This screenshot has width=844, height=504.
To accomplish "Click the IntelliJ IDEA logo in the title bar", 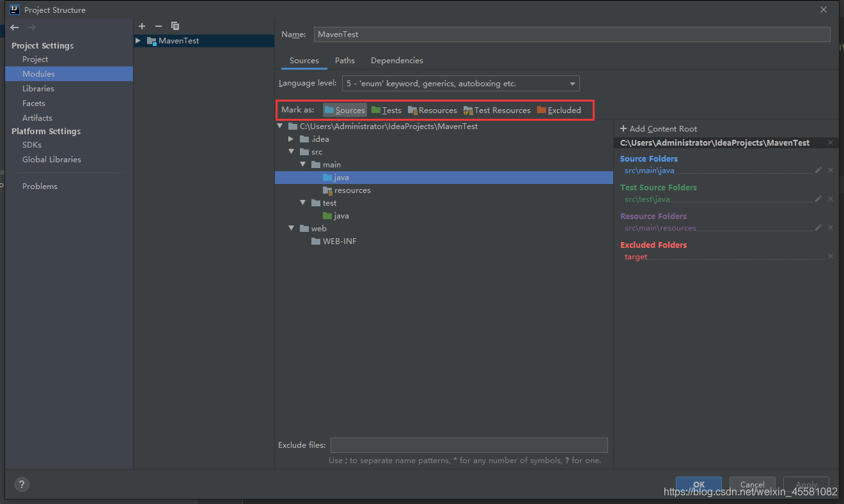I will pos(15,10).
